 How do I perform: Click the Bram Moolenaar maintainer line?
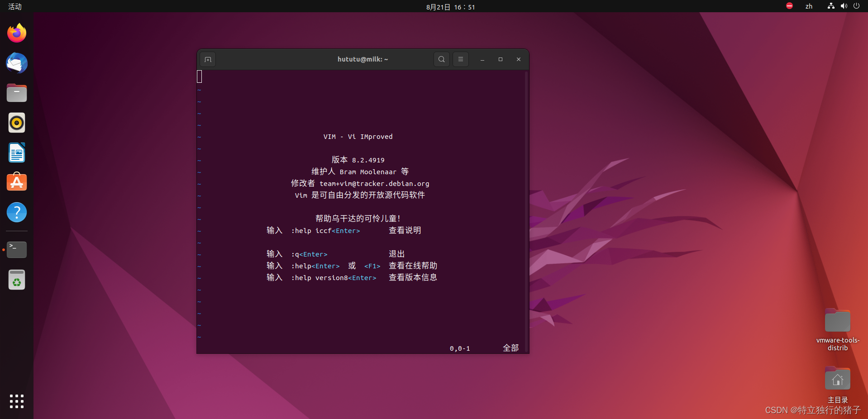360,171
